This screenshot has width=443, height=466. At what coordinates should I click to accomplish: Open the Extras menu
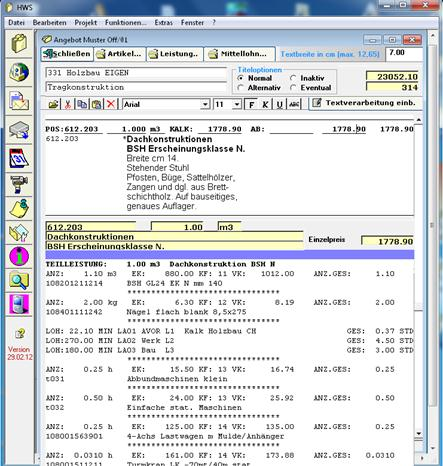coord(163,23)
